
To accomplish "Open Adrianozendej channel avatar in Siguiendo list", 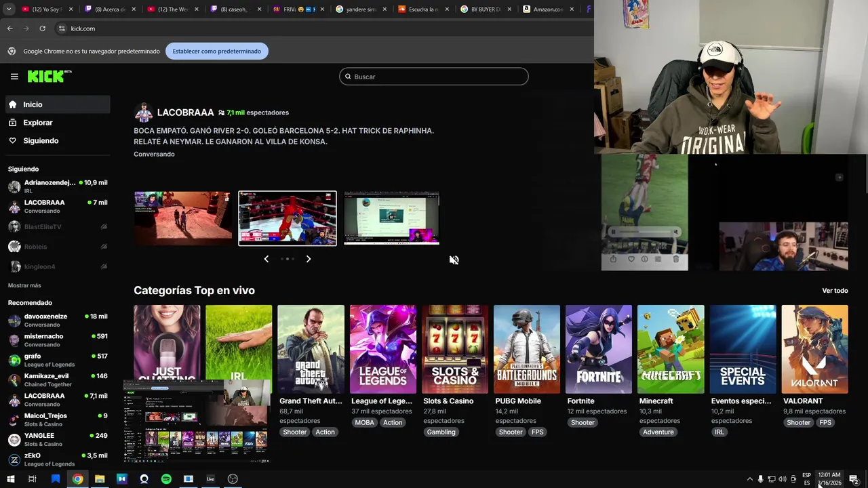I will (x=14, y=186).
